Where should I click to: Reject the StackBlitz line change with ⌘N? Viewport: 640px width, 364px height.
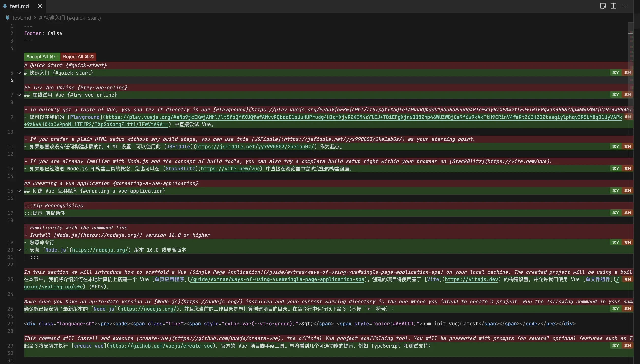pyautogui.click(x=627, y=168)
